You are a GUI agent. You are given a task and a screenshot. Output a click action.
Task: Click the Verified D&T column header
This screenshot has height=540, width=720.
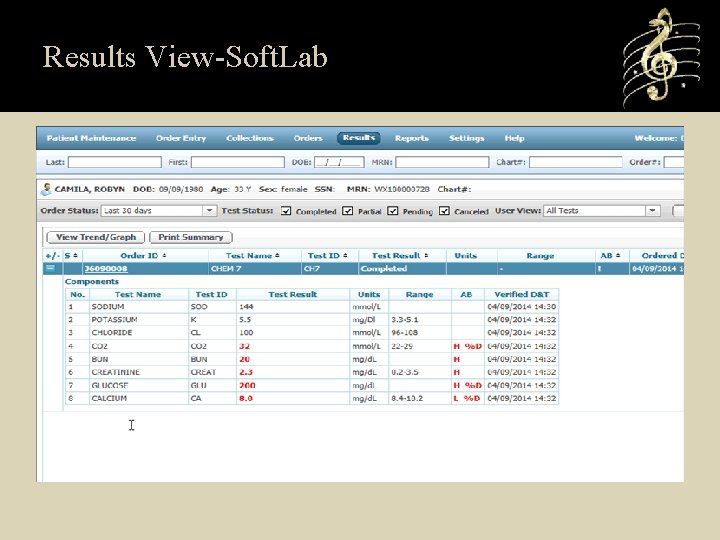522,294
